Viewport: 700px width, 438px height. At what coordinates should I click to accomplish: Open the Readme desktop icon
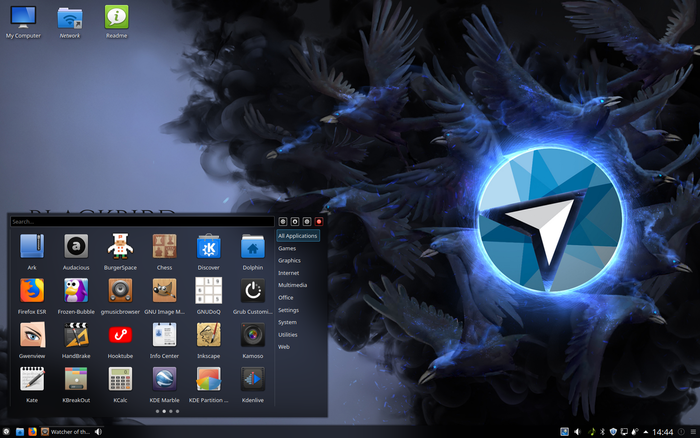point(117,21)
